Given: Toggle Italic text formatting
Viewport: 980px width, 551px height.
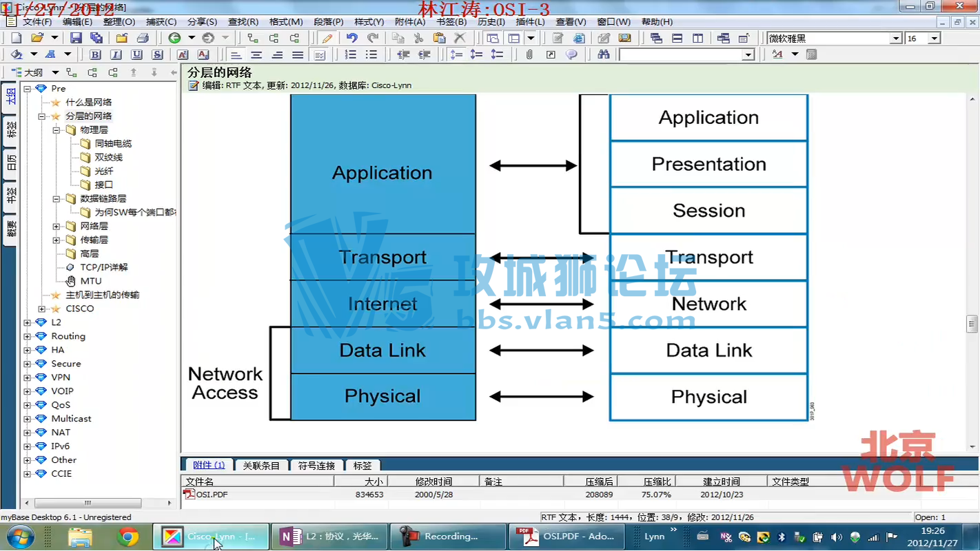Looking at the screenshot, I should click(116, 55).
